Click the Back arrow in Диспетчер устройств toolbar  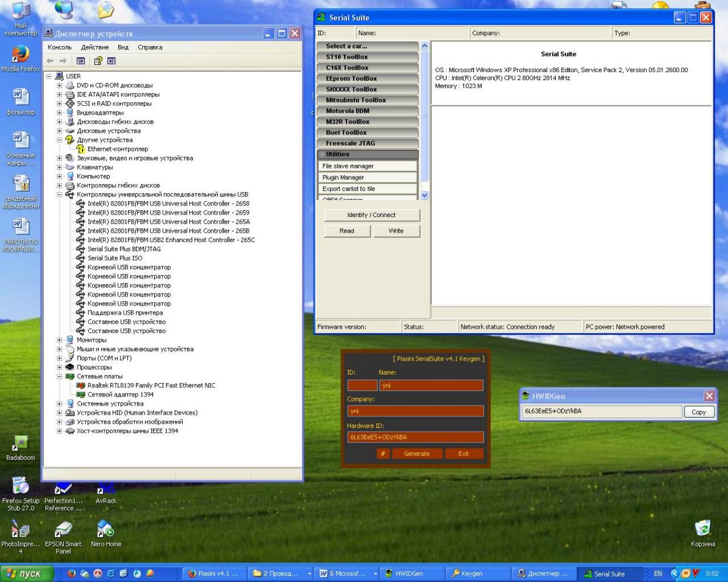click(x=51, y=61)
